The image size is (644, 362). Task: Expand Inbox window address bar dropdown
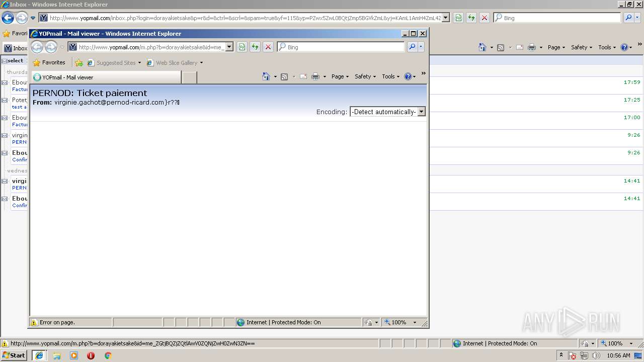pos(446,18)
